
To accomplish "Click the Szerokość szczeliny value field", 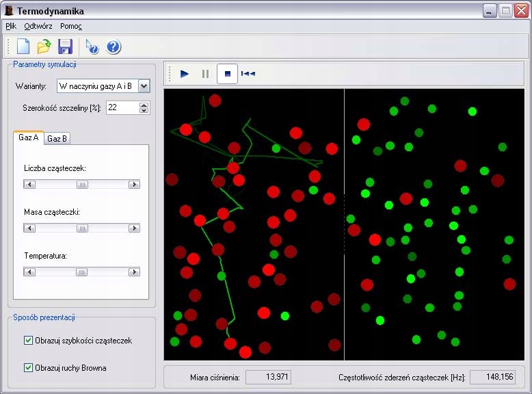I will [x=122, y=107].
